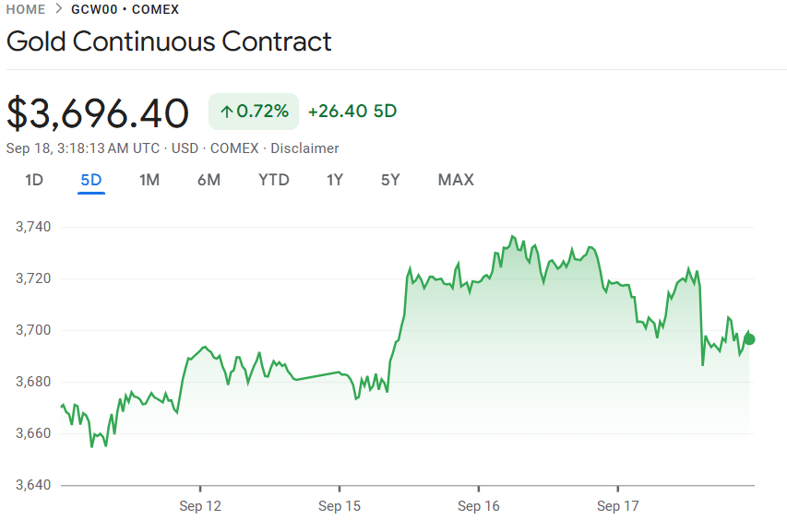
Task: Show the MAX time range
Action: tap(456, 180)
